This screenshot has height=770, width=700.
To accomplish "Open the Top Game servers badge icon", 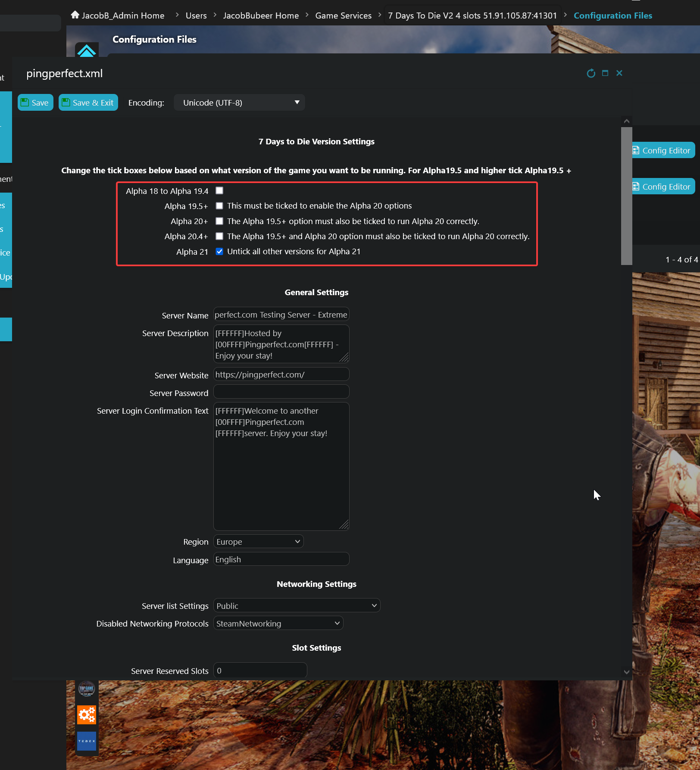I will pos(87,689).
